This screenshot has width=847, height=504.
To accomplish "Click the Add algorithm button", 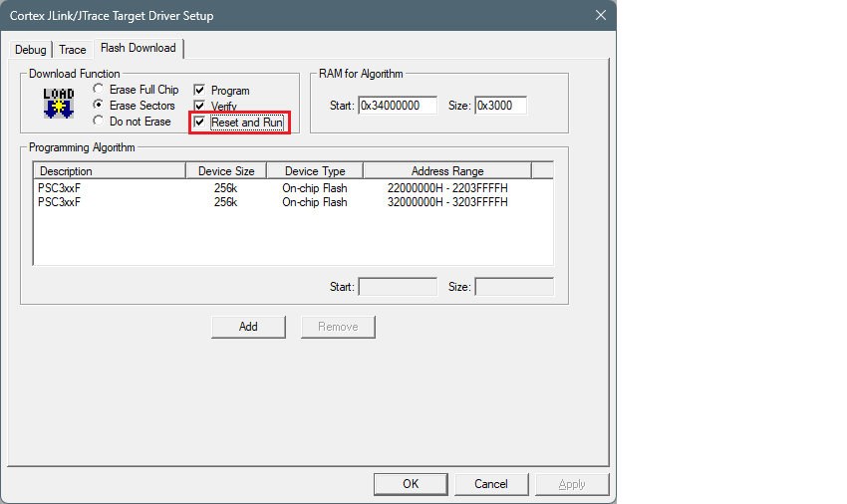I will pos(248,327).
